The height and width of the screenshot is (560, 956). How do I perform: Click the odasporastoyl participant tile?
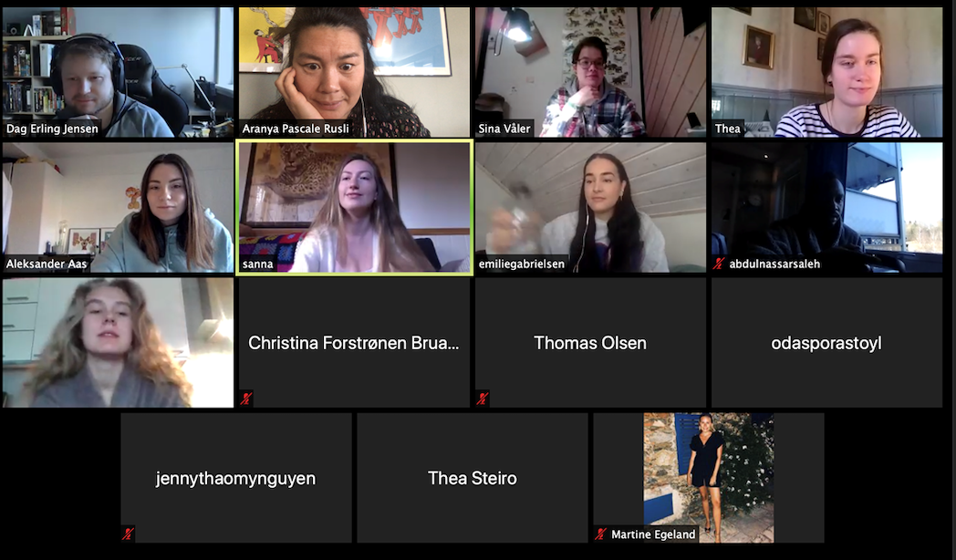click(x=827, y=342)
